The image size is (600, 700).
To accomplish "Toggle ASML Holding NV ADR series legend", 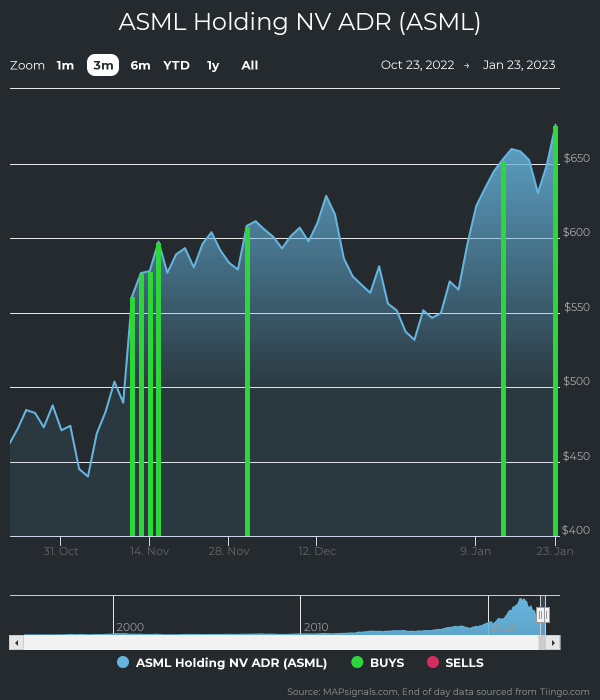I will point(222,663).
